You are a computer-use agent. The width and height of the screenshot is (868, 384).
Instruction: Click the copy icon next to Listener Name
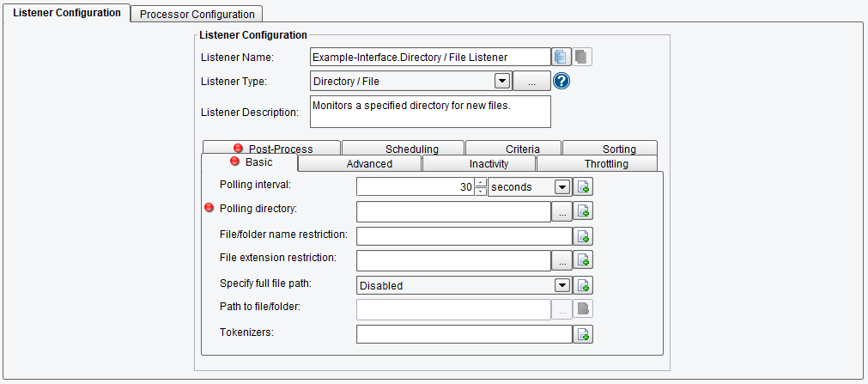tap(561, 57)
